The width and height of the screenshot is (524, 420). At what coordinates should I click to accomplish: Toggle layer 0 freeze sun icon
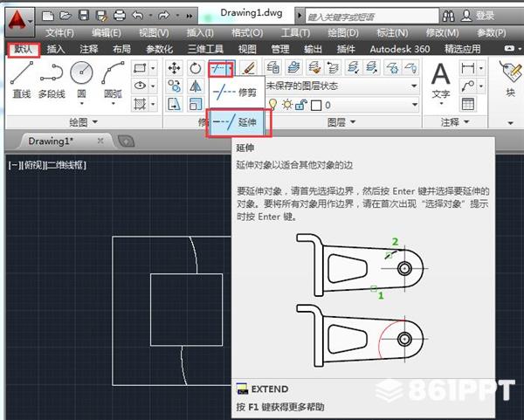287,105
